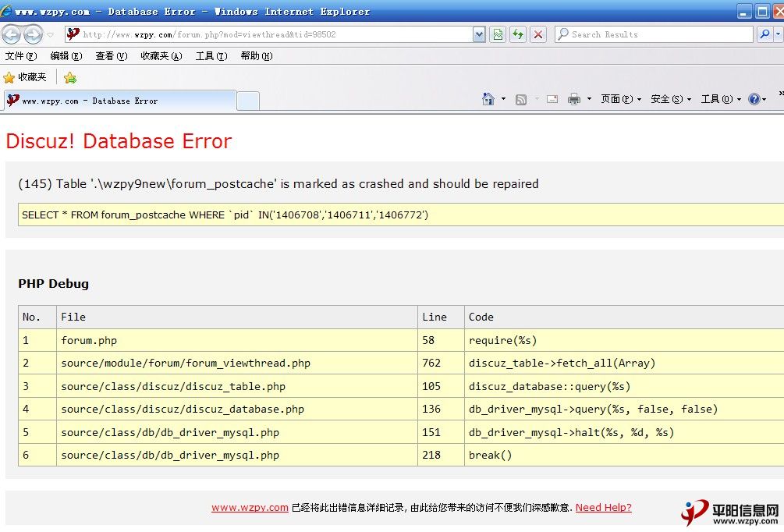This screenshot has height=532, width=784.
Task: Click the Need Help? link
Action: click(604, 508)
